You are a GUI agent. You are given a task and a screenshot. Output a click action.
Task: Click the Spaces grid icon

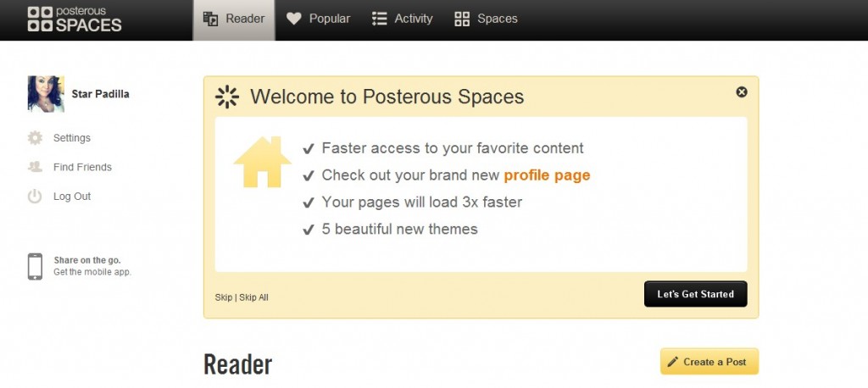tap(462, 19)
